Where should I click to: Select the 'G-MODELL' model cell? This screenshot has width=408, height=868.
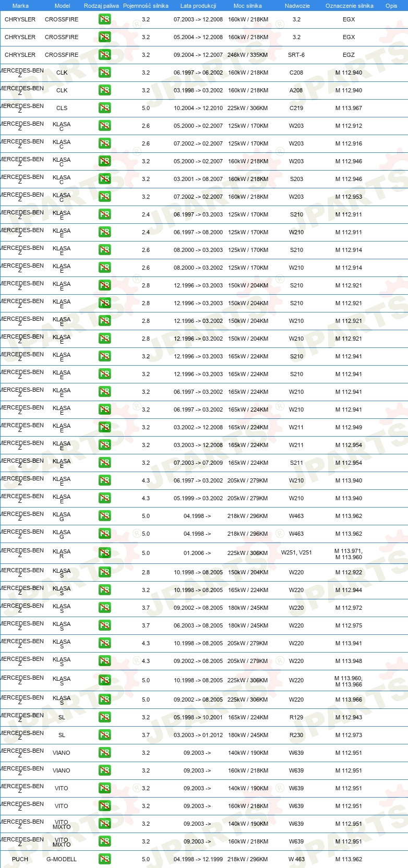(x=62, y=859)
